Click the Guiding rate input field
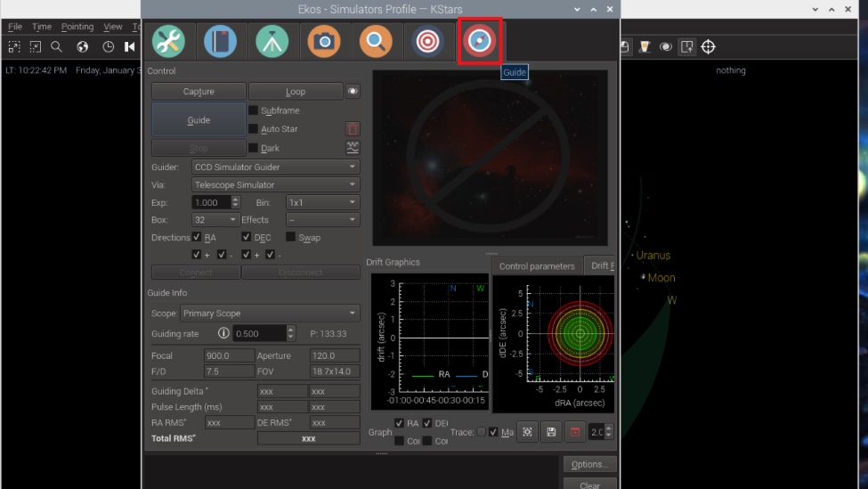The image size is (868, 489). point(259,333)
